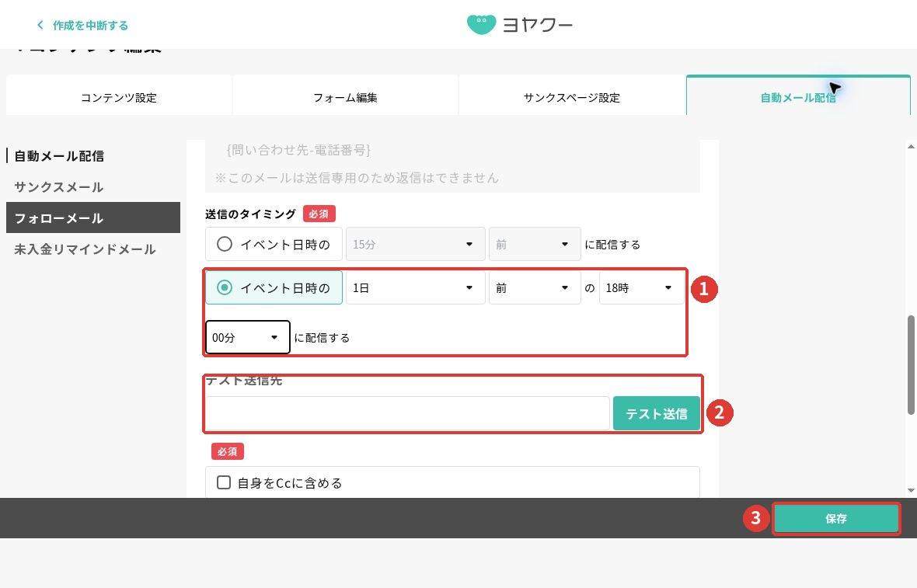Image resolution: width=917 pixels, height=588 pixels.
Task: Click the 保存 button
Action: (835, 518)
